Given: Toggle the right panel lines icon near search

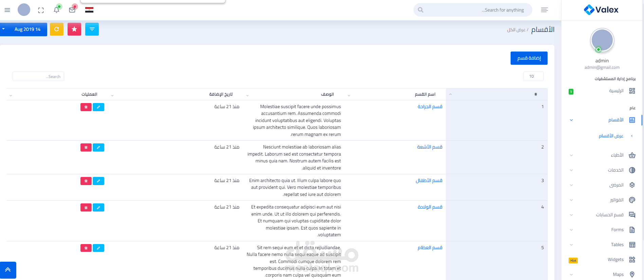Looking at the screenshot, I should tap(545, 10).
